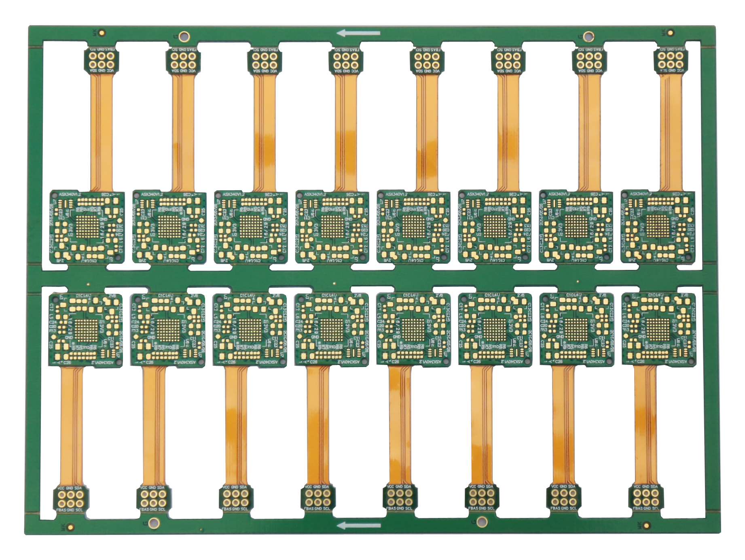The height and width of the screenshot is (560, 745).
Task: Click the orange flex cable of top-left board
Action: [x=101, y=129]
